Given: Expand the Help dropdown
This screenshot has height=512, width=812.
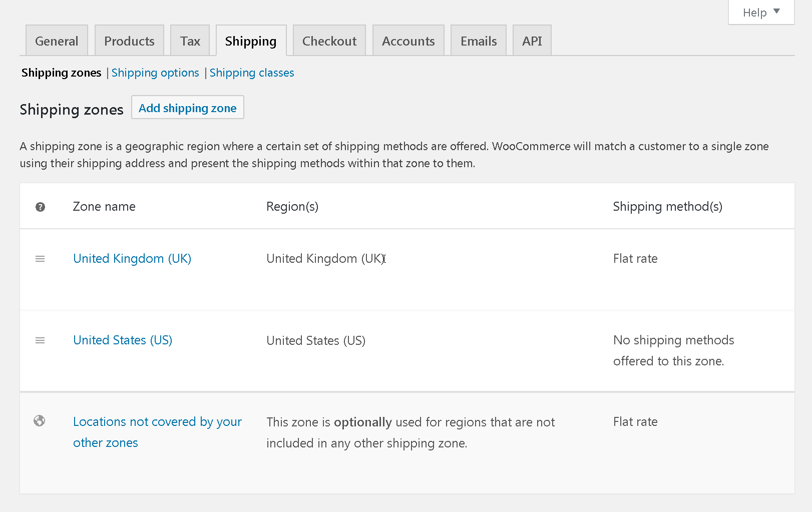Looking at the screenshot, I should (x=760, y=12).
